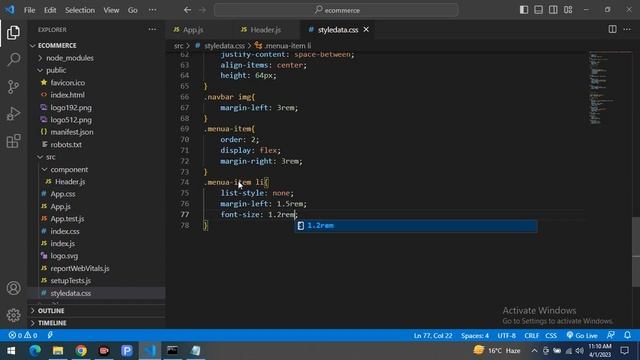The width and height of the screenshot is (640, 360).
Task: Open the Extensions view
Action: pos(13,141)
